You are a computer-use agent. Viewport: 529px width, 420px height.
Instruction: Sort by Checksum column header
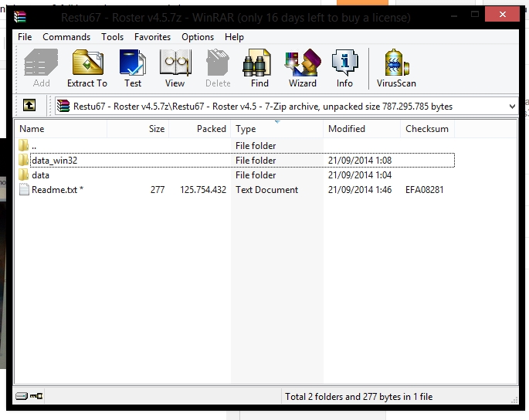428,129
